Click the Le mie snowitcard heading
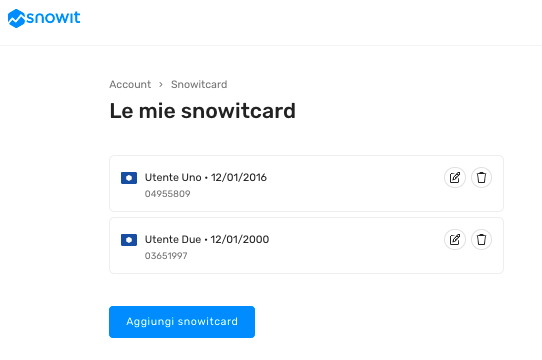Image resolution: width=542 pixels, height=360 pixels. tap(203, 111)
